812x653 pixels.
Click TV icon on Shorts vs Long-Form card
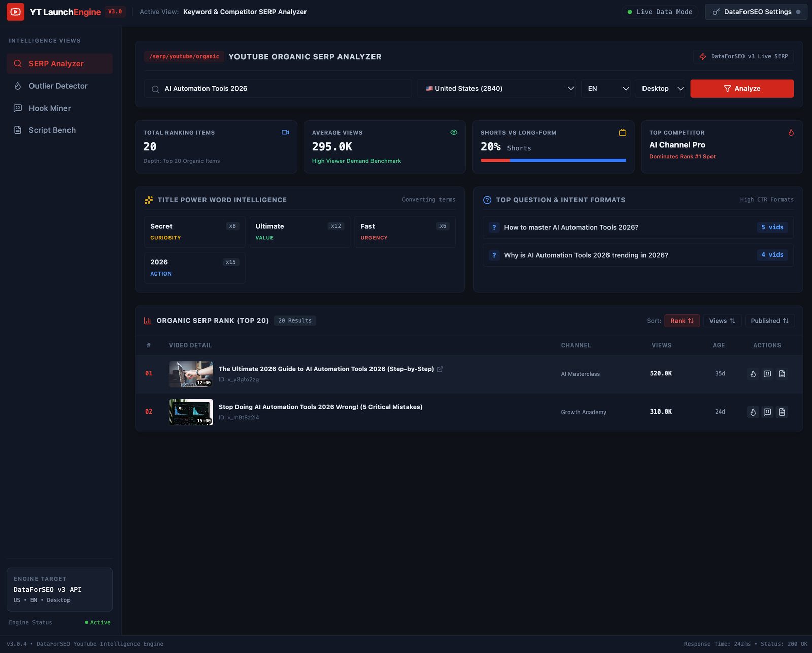click(x=623, y=132)
